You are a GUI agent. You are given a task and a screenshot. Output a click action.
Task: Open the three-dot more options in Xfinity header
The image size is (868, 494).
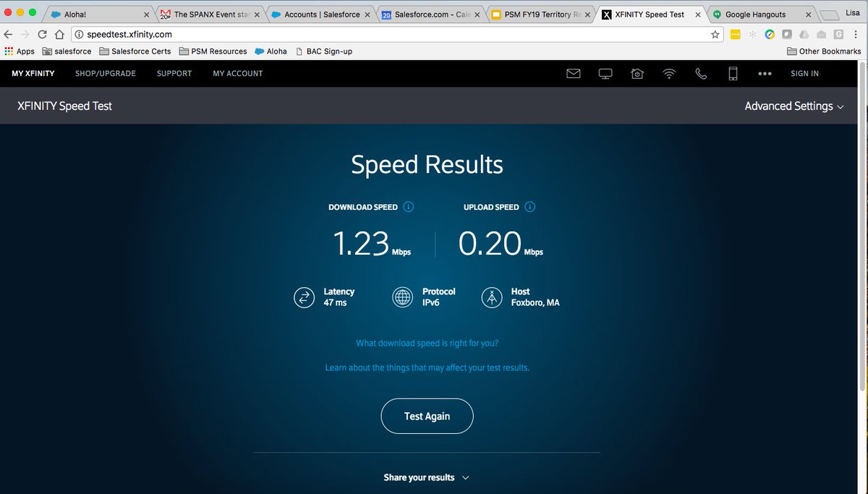click(x=765, y=74)
